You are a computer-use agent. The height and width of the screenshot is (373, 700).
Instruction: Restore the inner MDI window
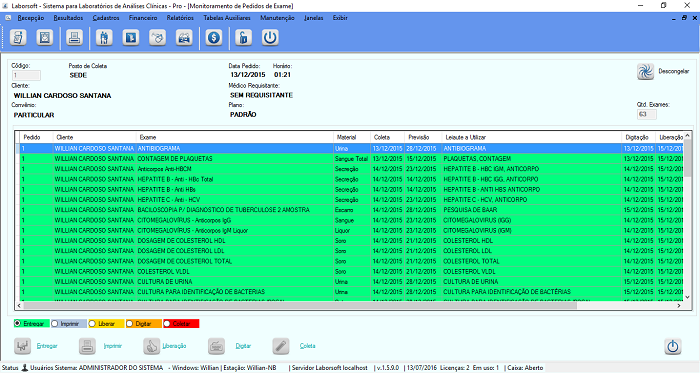click(684, 18)
